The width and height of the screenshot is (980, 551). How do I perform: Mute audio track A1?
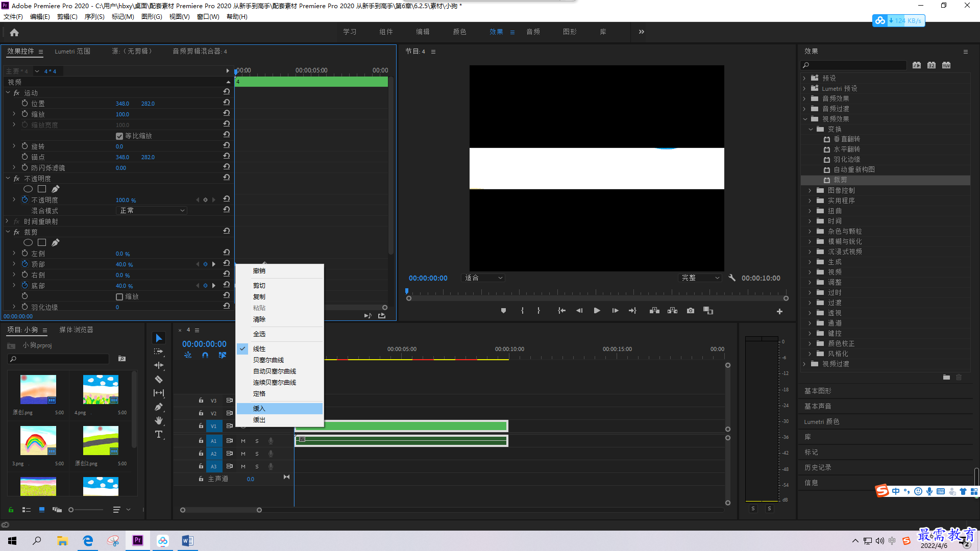pyautogui.click(x=243, y=441)
